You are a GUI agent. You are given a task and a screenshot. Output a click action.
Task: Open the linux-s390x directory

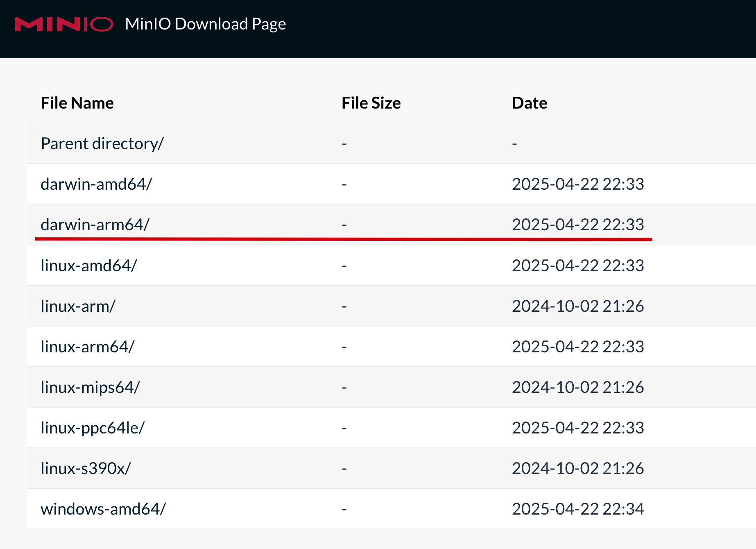pos(86,469)
